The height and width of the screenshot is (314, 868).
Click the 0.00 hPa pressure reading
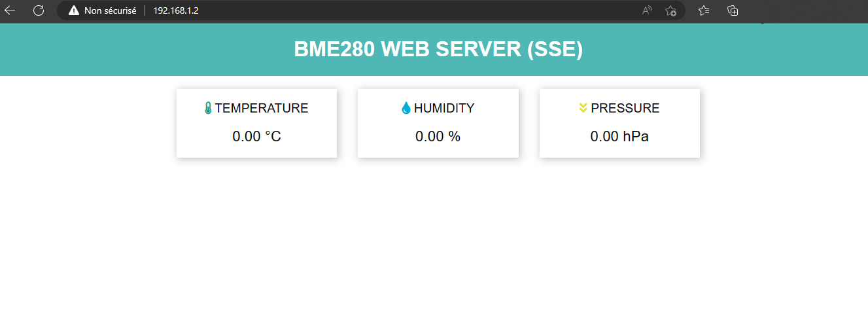tap(619, 137)
